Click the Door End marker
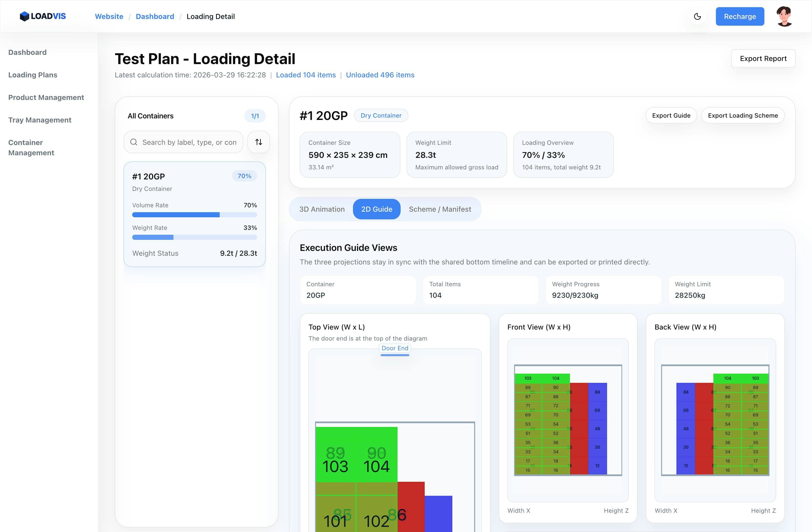This screenshot has width=812, height=532. point(395,348)
